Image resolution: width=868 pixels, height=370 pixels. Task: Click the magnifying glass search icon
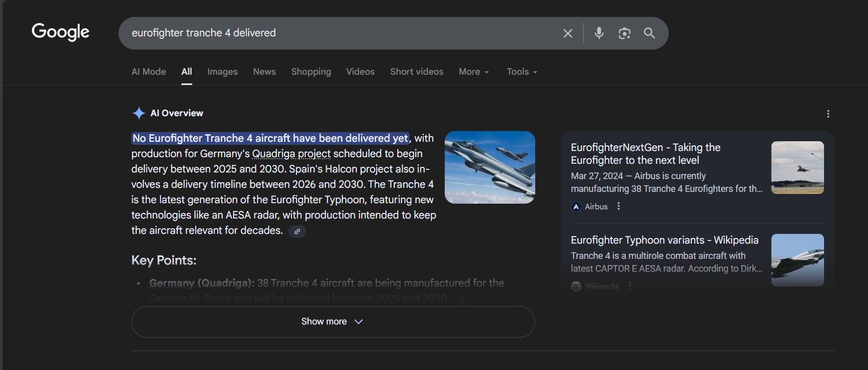649,33
